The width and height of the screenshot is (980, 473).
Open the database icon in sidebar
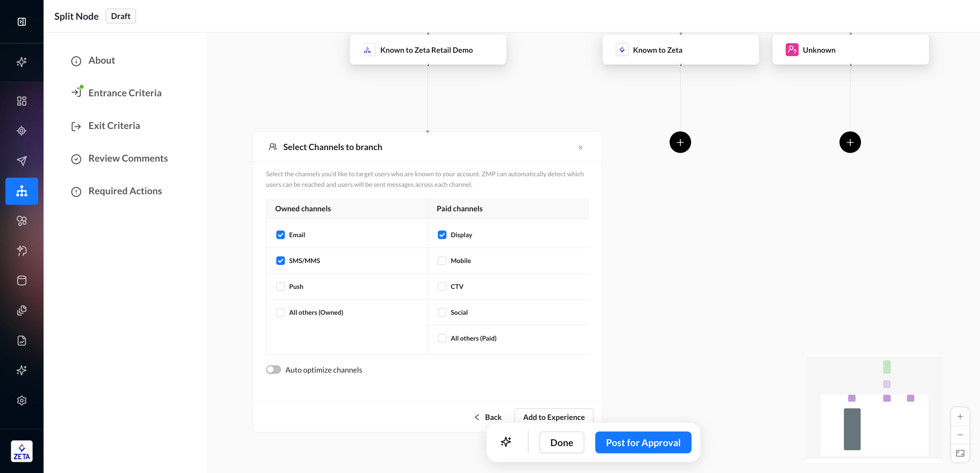pos(22,280)
